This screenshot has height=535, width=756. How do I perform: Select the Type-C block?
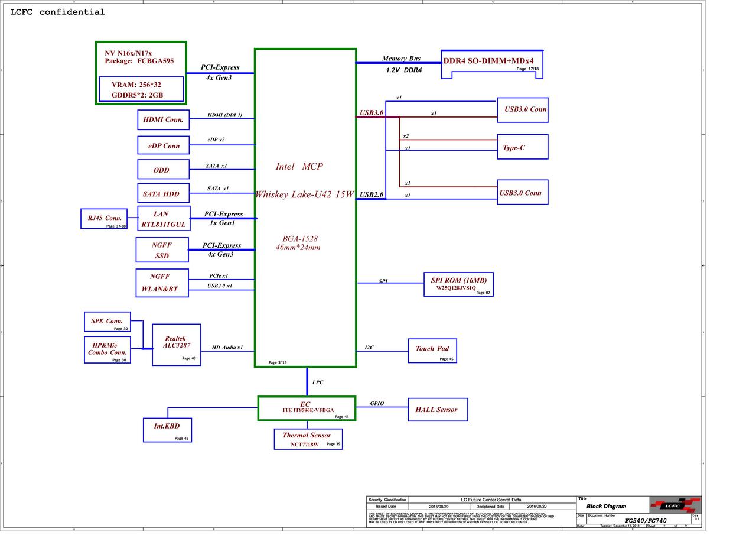(x=522, y=147)
